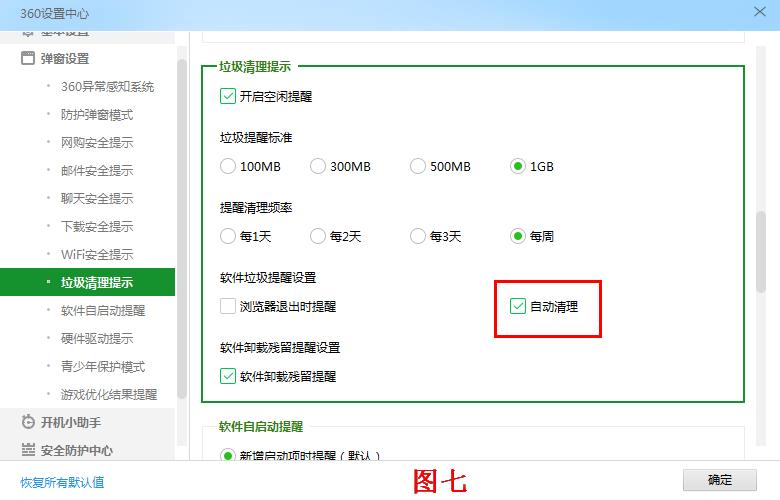Image resolution: width=780 pixels, height=500 pixels.
Task: Expand the 安全防护中心 category
Action: (77, 450)
